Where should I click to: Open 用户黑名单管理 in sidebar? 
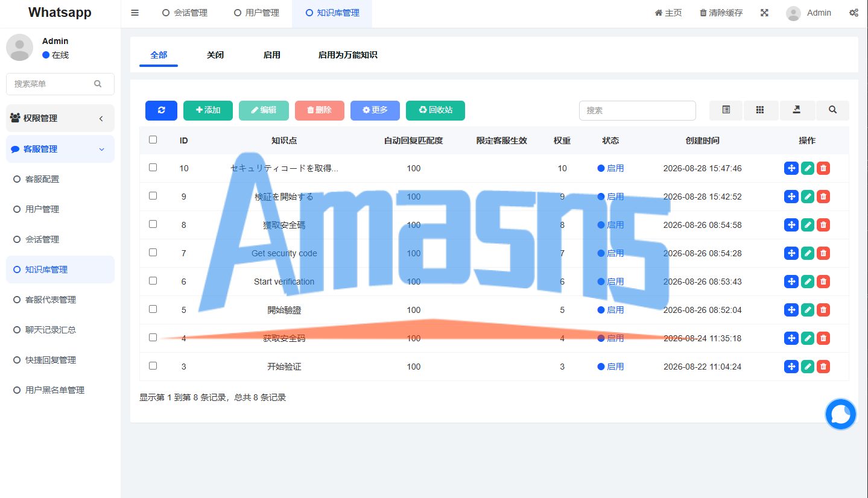point(60,390)
